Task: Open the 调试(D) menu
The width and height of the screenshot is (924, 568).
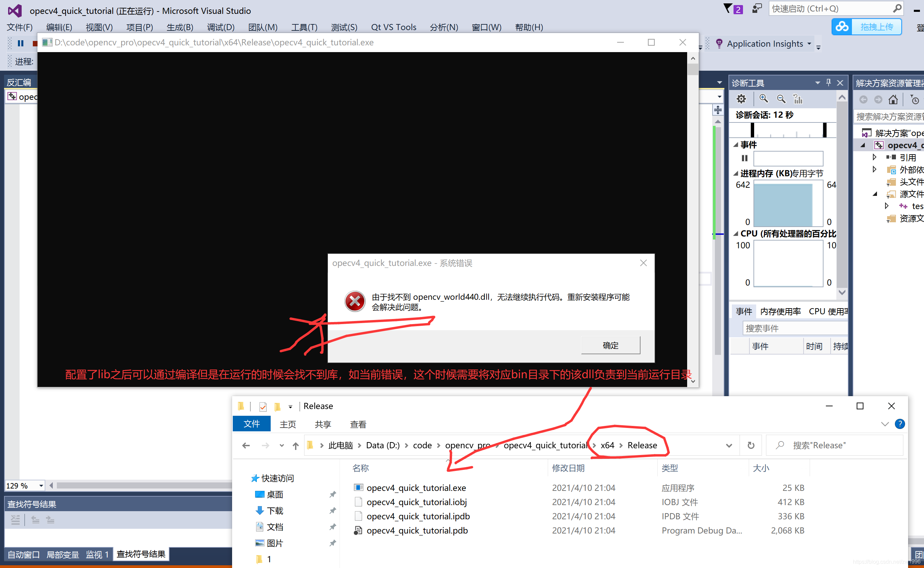Action: point(221,27)
